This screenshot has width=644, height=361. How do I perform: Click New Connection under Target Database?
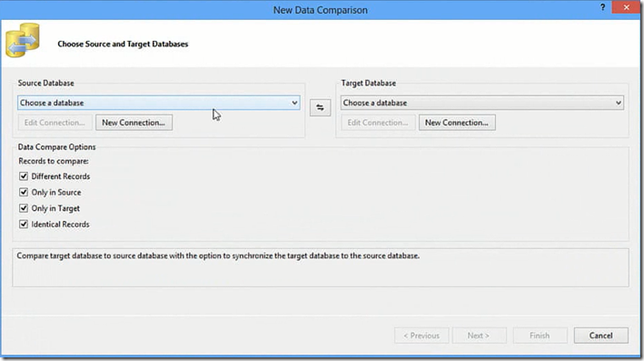pos(457,123)
